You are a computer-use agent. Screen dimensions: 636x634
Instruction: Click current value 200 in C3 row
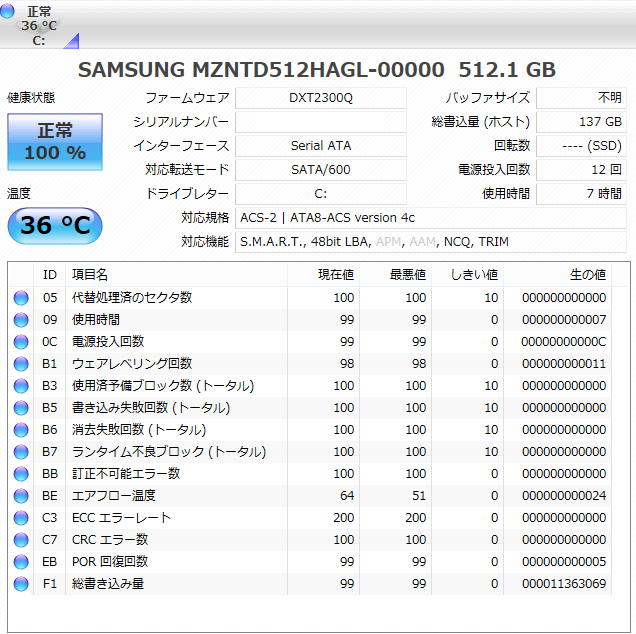coord(344,518)
